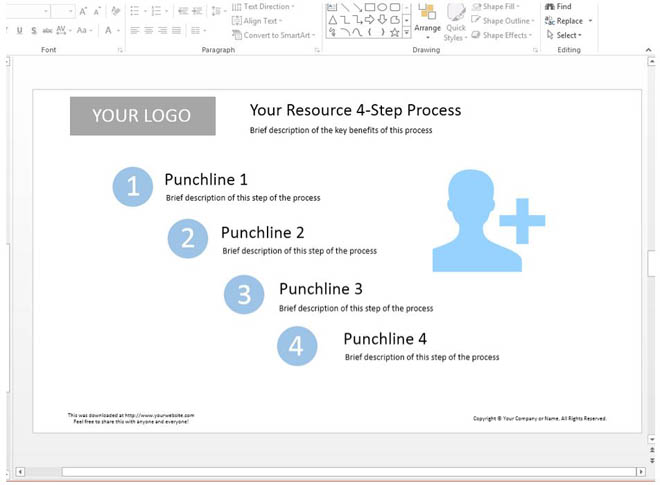Open the columns layout button
Screen dimensions: 660x485
coord(198,30)
